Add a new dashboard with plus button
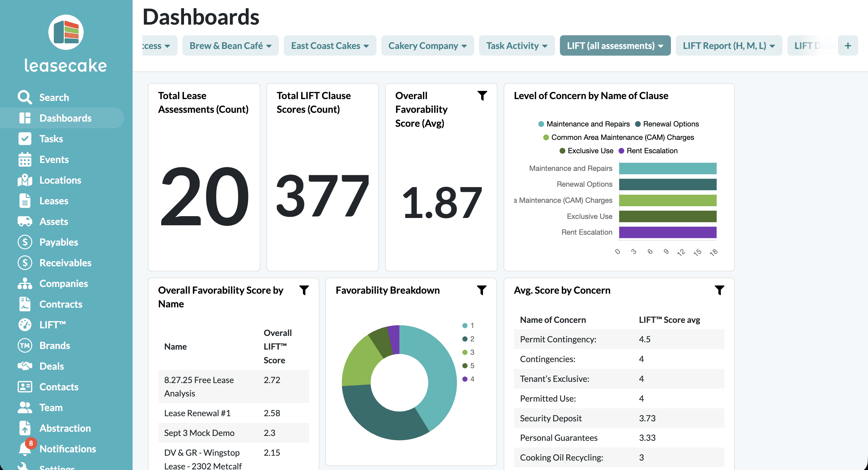Screen dimensions: 868x470 tap(848, 46)
